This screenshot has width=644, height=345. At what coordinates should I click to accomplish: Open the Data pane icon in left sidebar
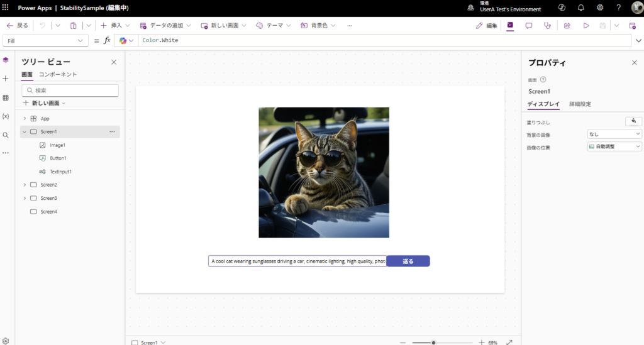[6, 97]
